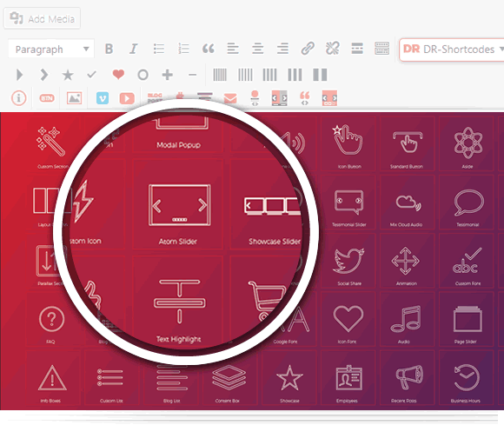Screen dimensions: 504x425
Task: Choose the Business Hours shortcode
Action: pos(467,378)
